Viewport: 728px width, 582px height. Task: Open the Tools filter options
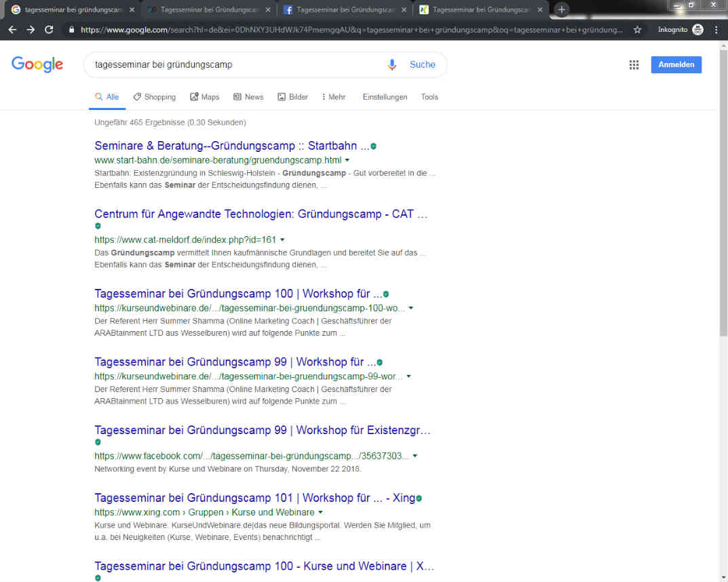point(429,97)
